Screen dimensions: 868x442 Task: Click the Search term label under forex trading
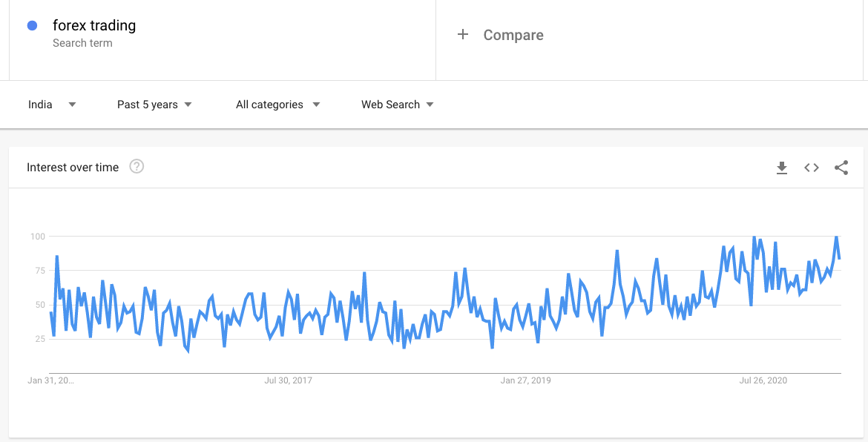click(82, 43)
